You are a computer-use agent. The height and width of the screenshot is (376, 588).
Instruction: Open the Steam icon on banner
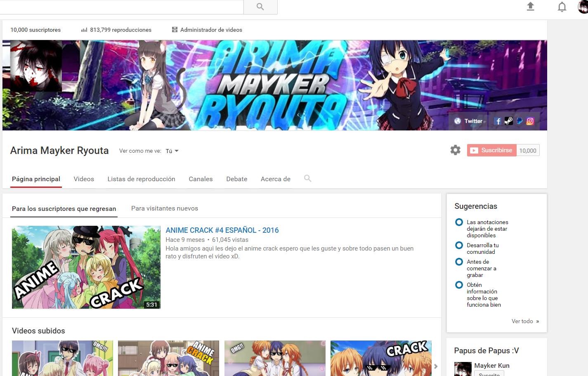[508, 121]
